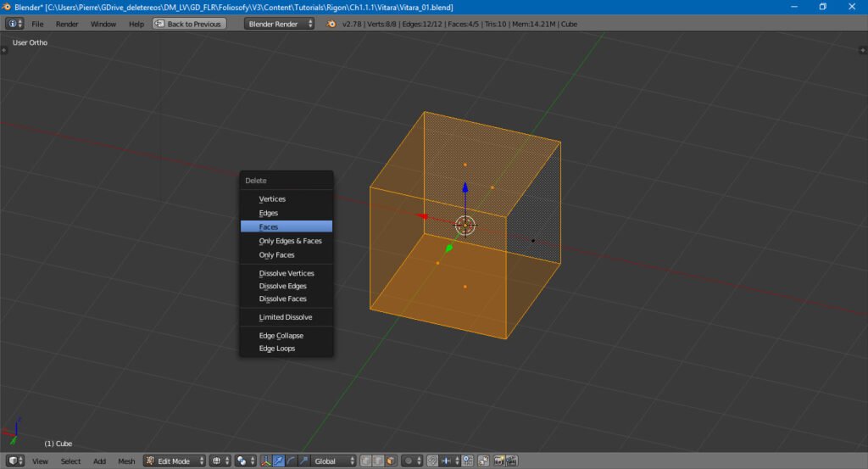Switch to face select mode
The height and width of the screenshot is (469, 868).
(x=391, y=461)
